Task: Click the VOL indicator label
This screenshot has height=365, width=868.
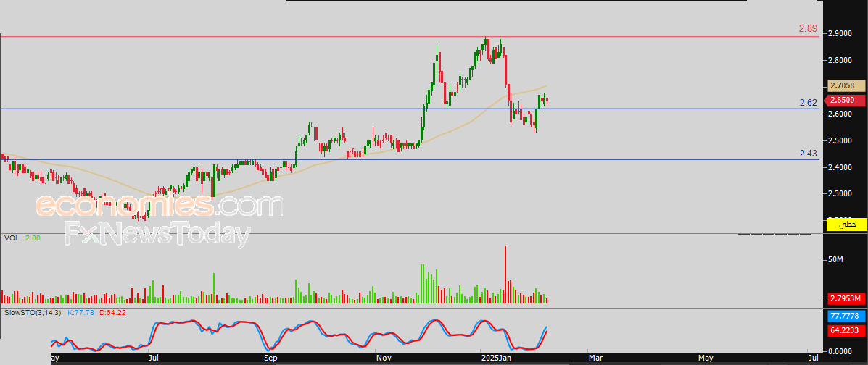Action: coord(11,238)
